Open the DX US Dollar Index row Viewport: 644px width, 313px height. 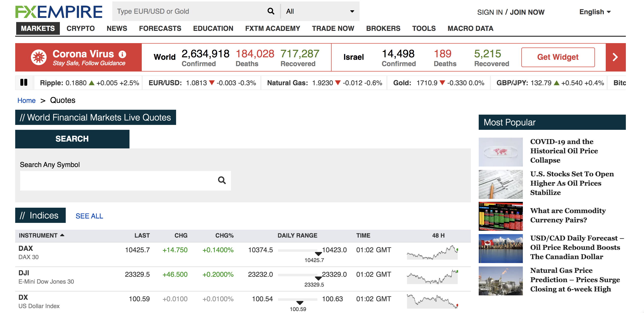tap(243, 302)
